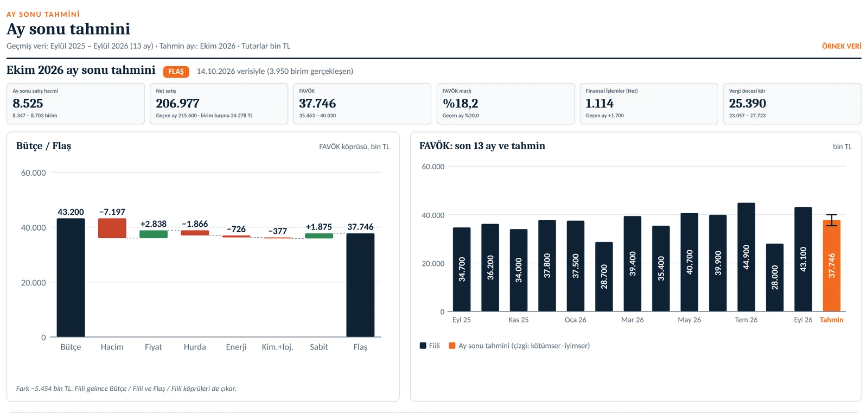
Task: Click the Bütçe bar in waterfall chart
Action: click(71, 278)
